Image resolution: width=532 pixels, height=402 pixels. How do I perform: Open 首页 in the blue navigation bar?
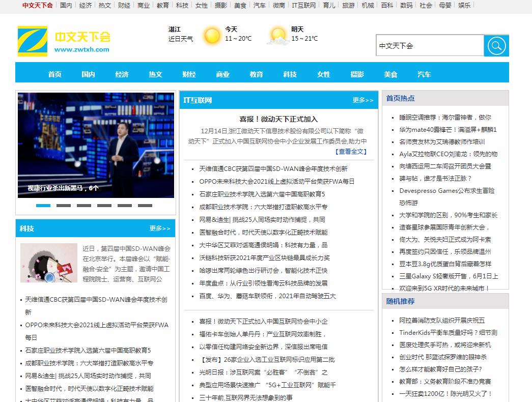54,74
